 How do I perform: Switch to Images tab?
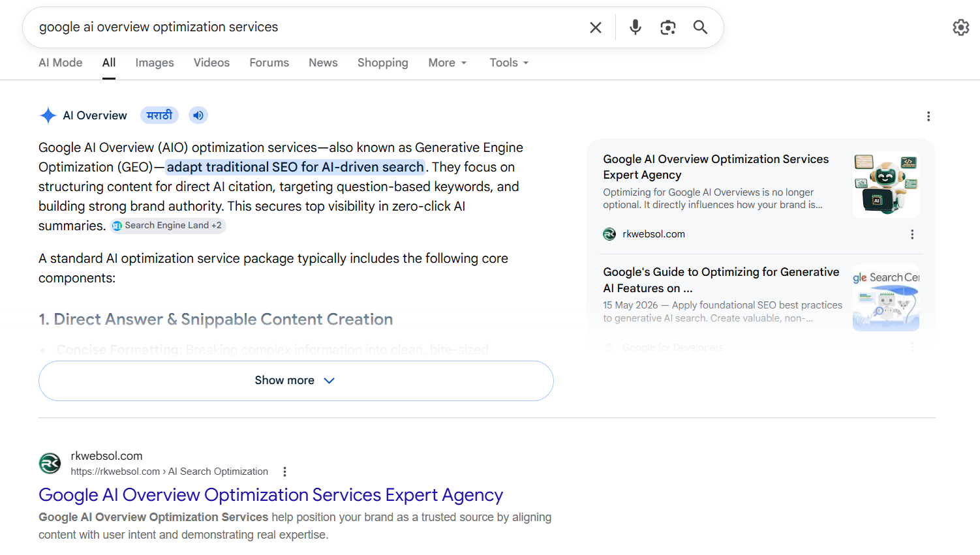click(155, 63)
